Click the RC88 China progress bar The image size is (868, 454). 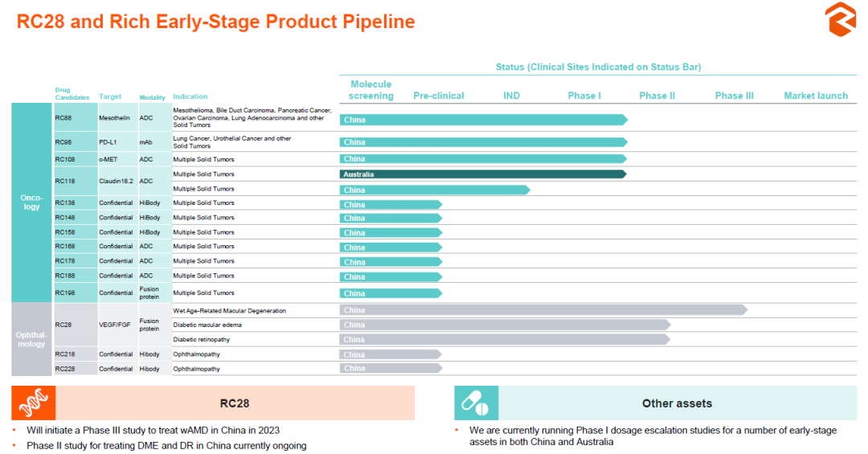click(x=482, y=120)
